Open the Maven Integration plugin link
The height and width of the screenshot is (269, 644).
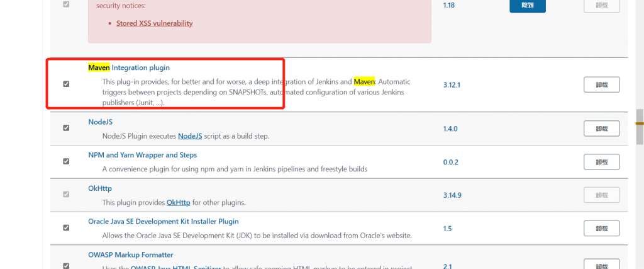click(x=128, y=67)
